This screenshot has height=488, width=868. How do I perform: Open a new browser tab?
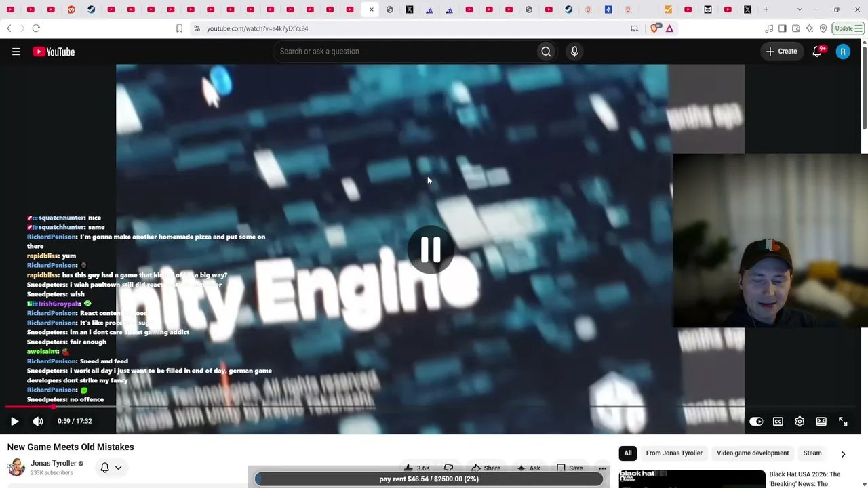tap(766, 9)
